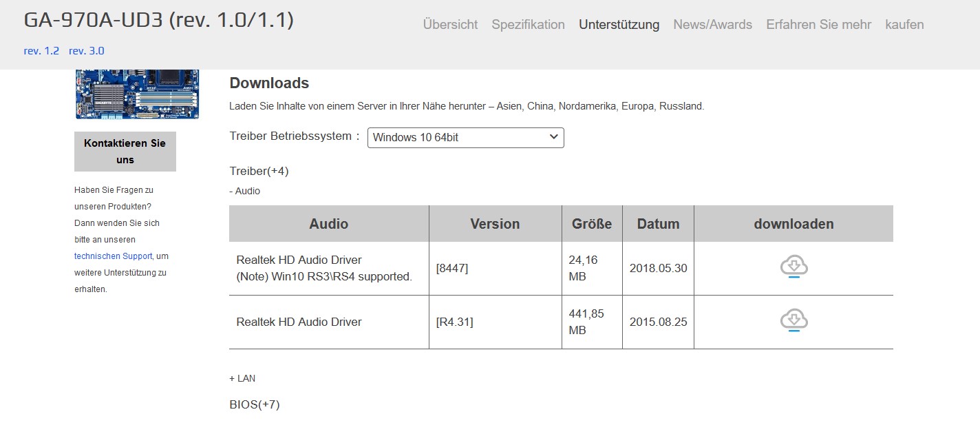Viewport: 980px width, 423px height.
Task: Open the kaufen tab
Action: pos(904,25)
